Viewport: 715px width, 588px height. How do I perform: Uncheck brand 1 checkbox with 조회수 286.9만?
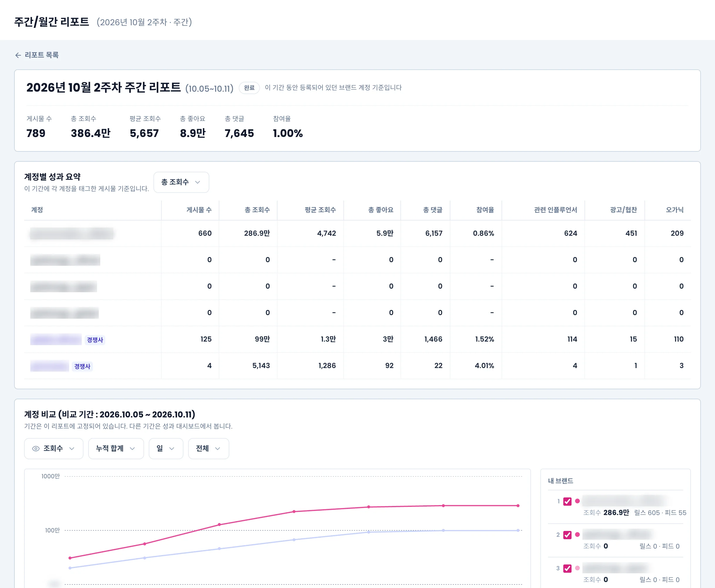(x=567, y=501)
